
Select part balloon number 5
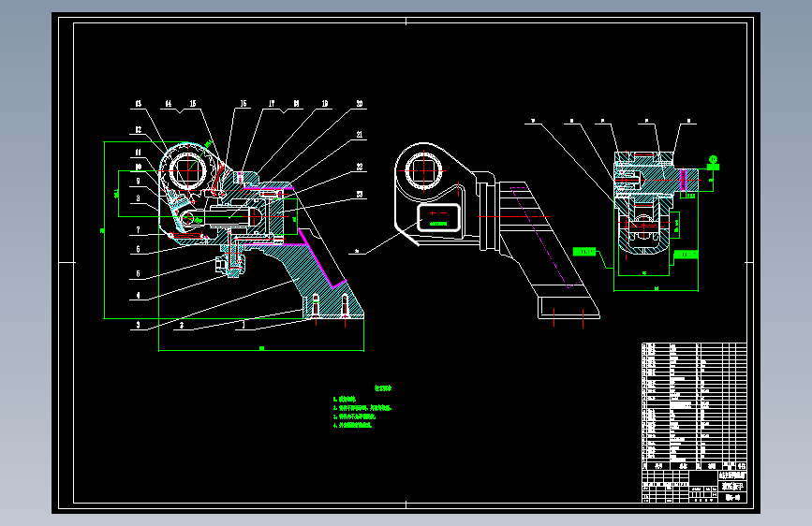click(x=139, y=274)
